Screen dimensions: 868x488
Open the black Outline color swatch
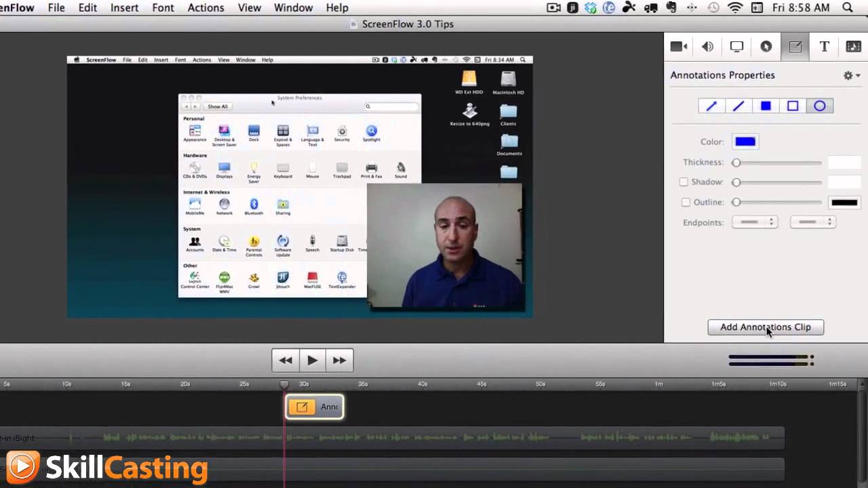(x=844, y=202)
